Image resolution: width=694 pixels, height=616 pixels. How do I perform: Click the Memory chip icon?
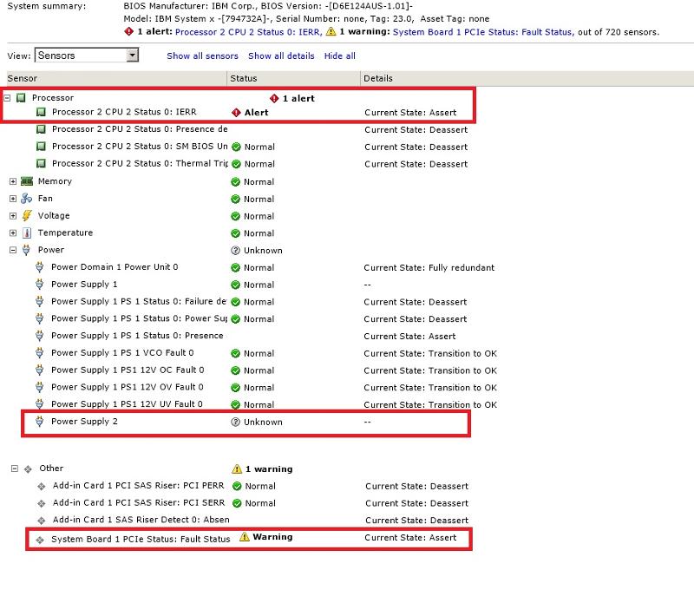[26, 181]
